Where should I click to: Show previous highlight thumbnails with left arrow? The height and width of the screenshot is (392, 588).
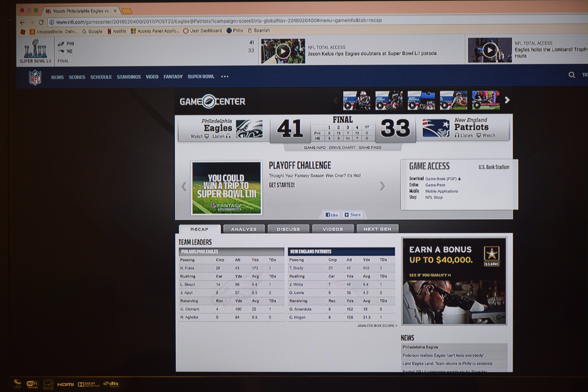click(x=335, y=101)
